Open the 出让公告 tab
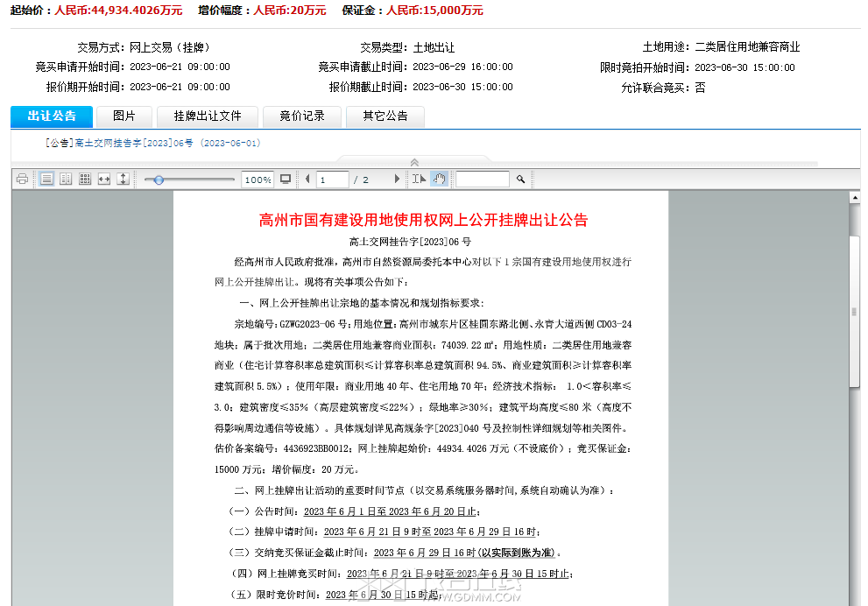The width and height of the screenshot is (868, 606). click(52, 116)
